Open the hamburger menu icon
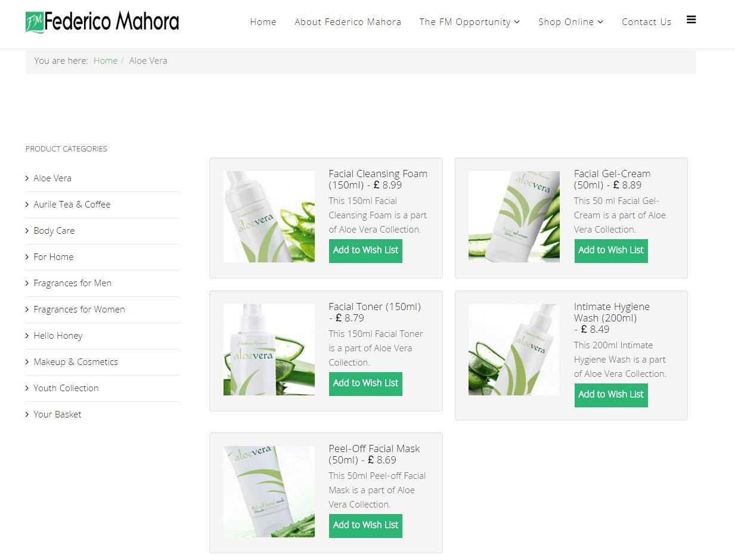Image resolution: width=735 pixels, height=560 pixels. (691, 20)
